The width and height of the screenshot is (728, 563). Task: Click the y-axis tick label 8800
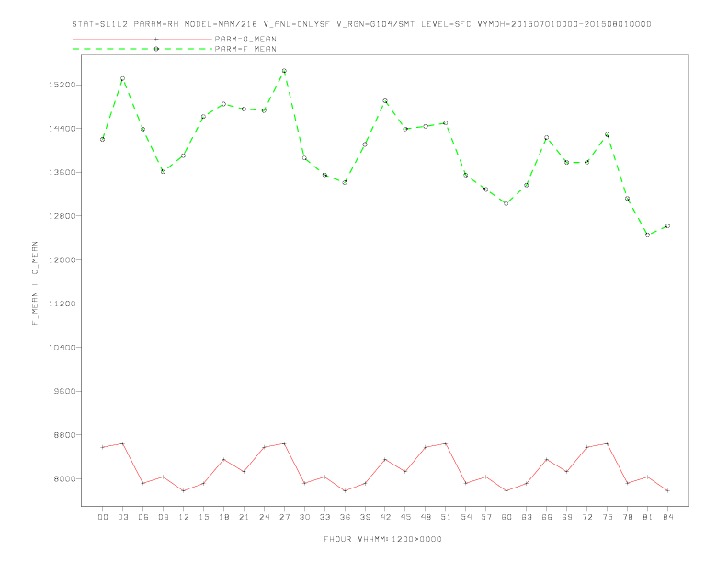[x=64, y=435]
